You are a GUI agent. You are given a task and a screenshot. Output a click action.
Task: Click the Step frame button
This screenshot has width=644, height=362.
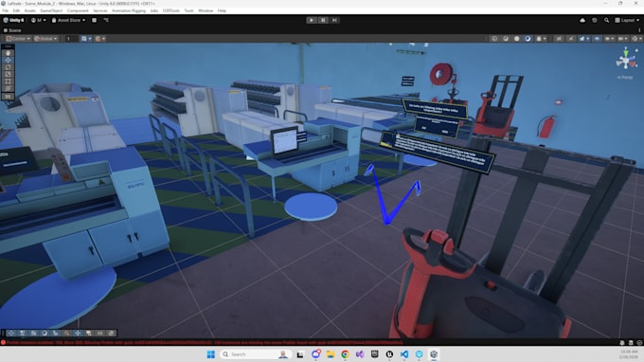click(x=334, y=20)
